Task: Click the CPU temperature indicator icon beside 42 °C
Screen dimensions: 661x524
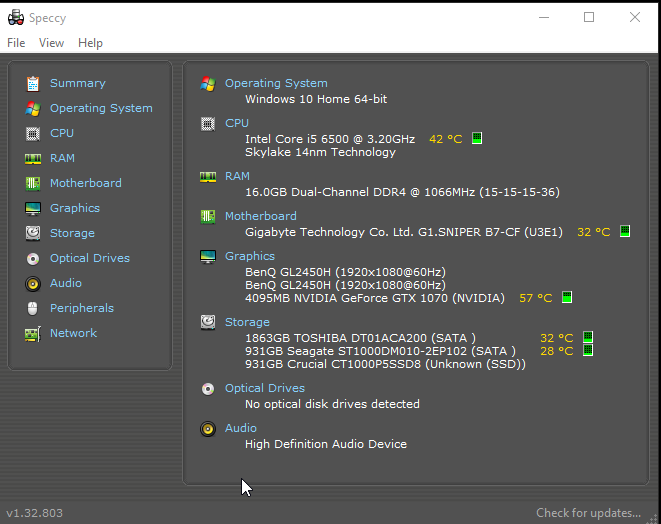Action: point(477,138)
